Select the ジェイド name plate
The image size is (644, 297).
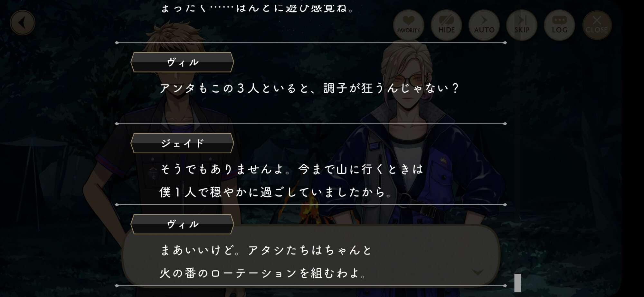(x=182, y=143)
